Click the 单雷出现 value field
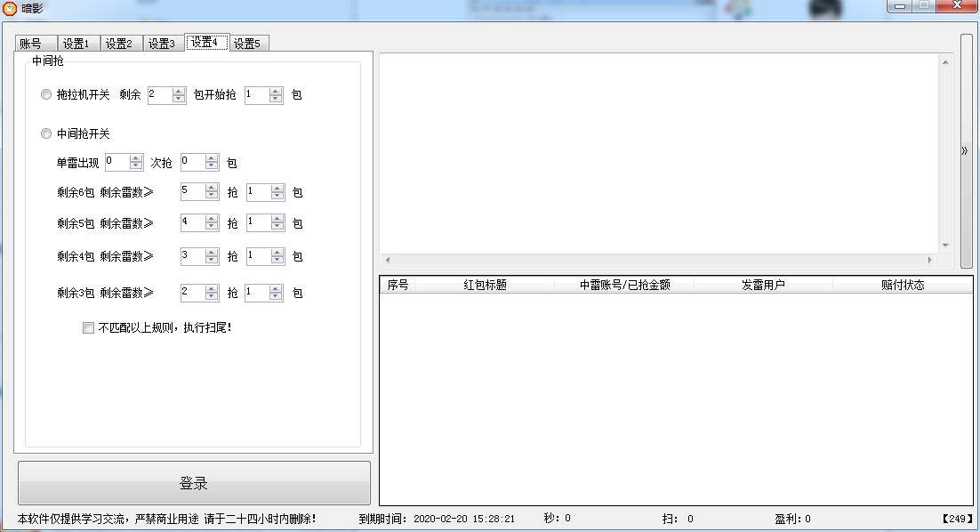Image resolution: width=980 pixels, height=532 pixels. 116,162
